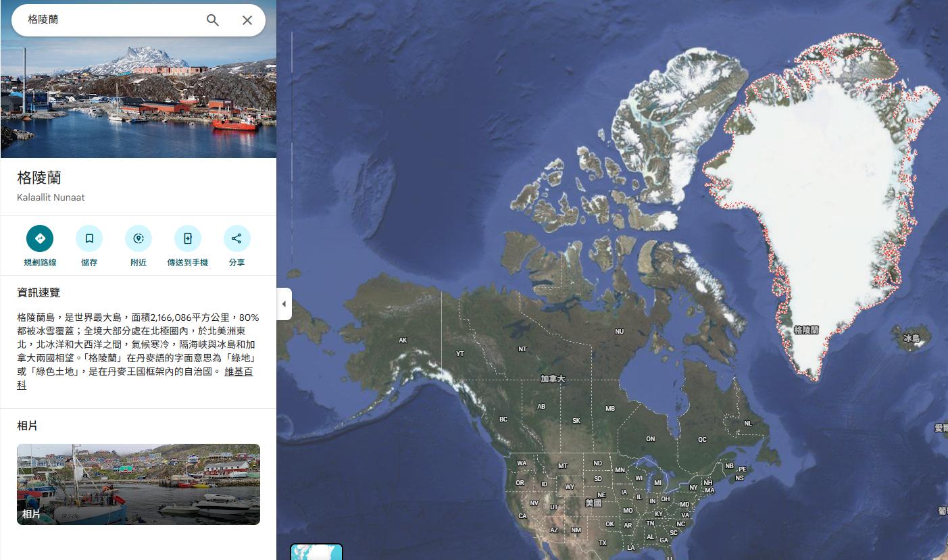Click the AK Alaska label on the map
Viewport: 948px width, 560px height.
(403, 340)
